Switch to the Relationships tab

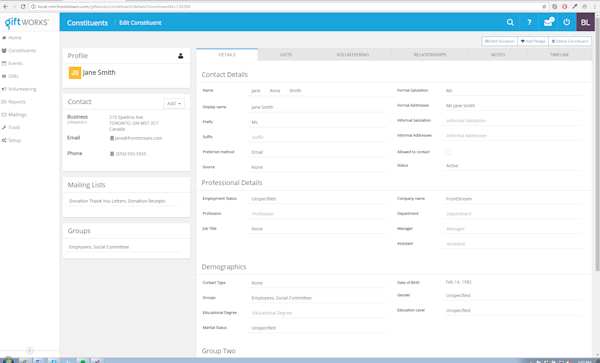[430, 55]
